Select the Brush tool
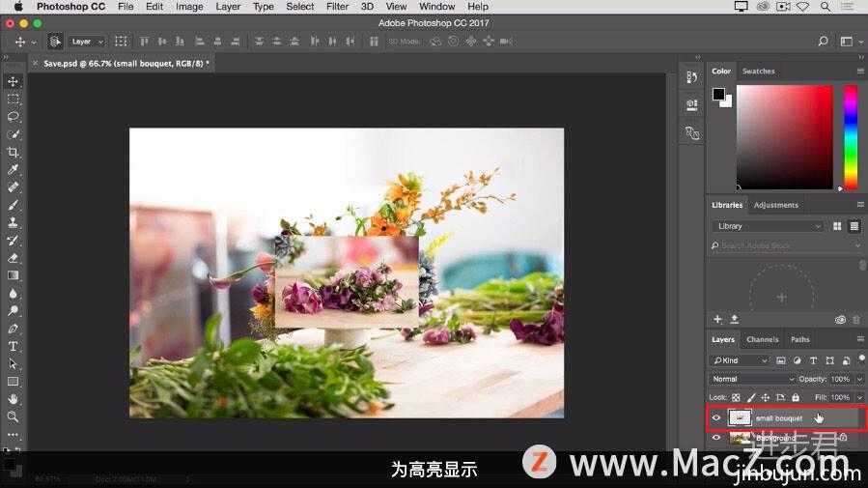Screen dimensions: 868x488 [13, 205]
